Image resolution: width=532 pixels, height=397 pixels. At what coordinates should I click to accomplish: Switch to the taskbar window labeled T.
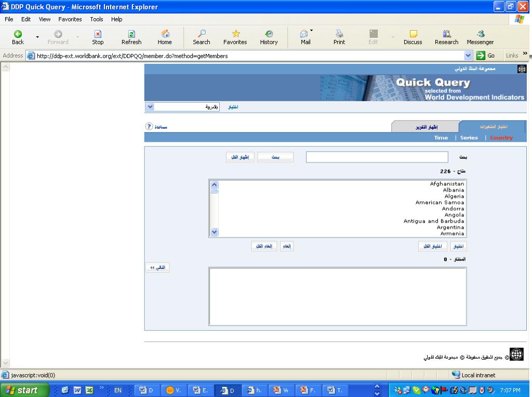pos(335,390)
